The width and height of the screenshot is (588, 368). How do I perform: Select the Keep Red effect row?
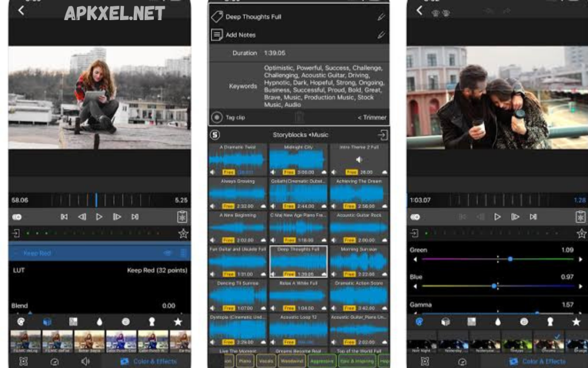coord(99,253)
